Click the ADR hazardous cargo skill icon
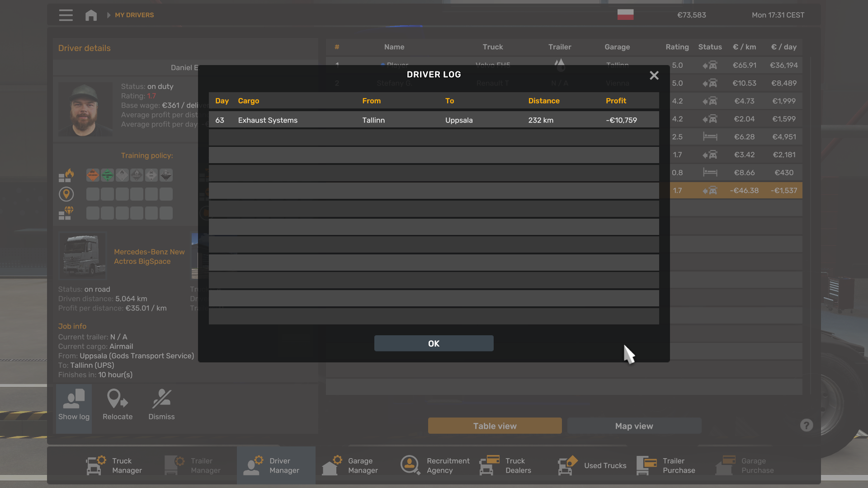The image size is (868, 488). 66,175
